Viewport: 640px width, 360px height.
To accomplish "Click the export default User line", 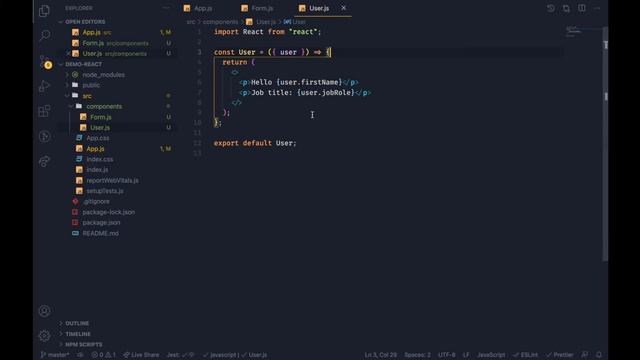I will pos(255,143).
